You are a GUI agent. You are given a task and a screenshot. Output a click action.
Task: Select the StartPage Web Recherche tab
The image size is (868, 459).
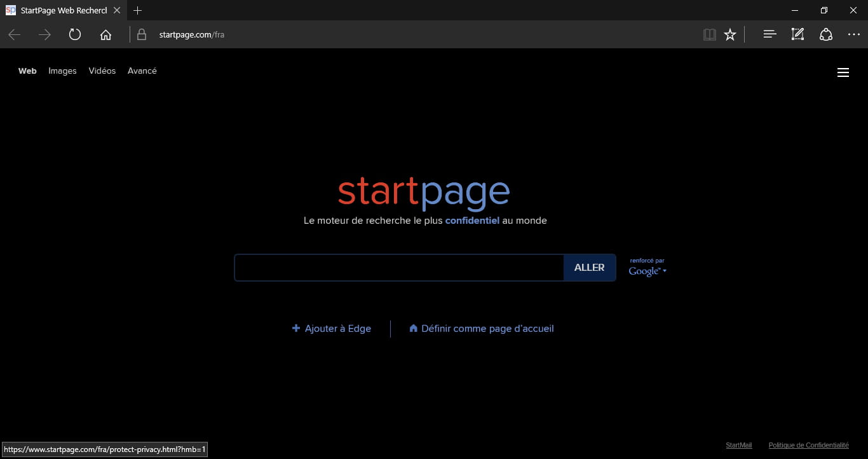(63, 10)
